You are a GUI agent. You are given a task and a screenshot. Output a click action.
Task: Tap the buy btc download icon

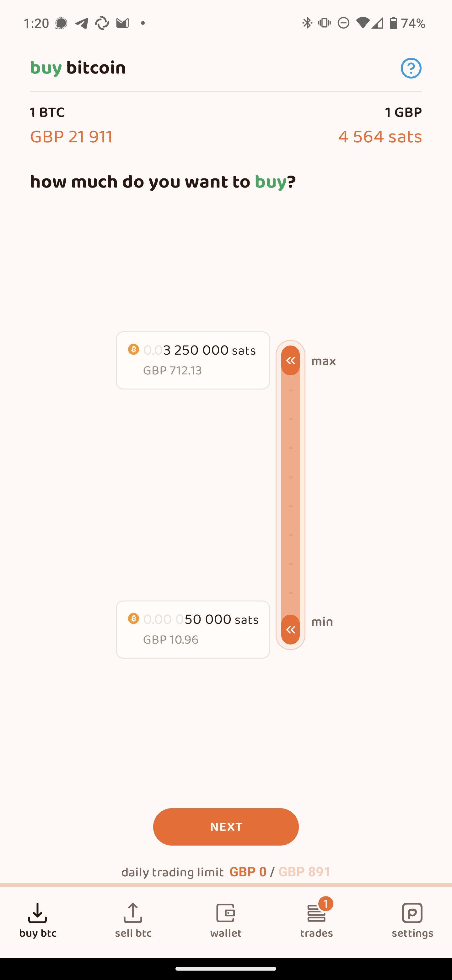coord(38,913)
